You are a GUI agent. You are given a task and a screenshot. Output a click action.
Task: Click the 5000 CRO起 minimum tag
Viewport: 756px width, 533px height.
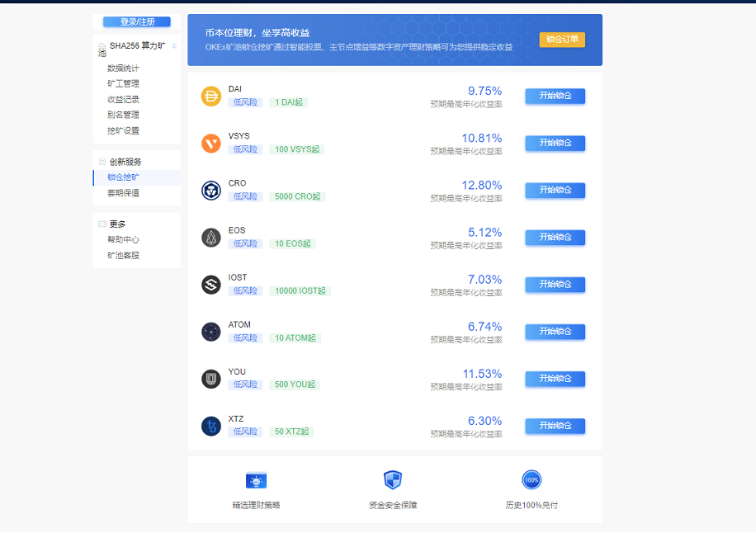click(297, 196)
